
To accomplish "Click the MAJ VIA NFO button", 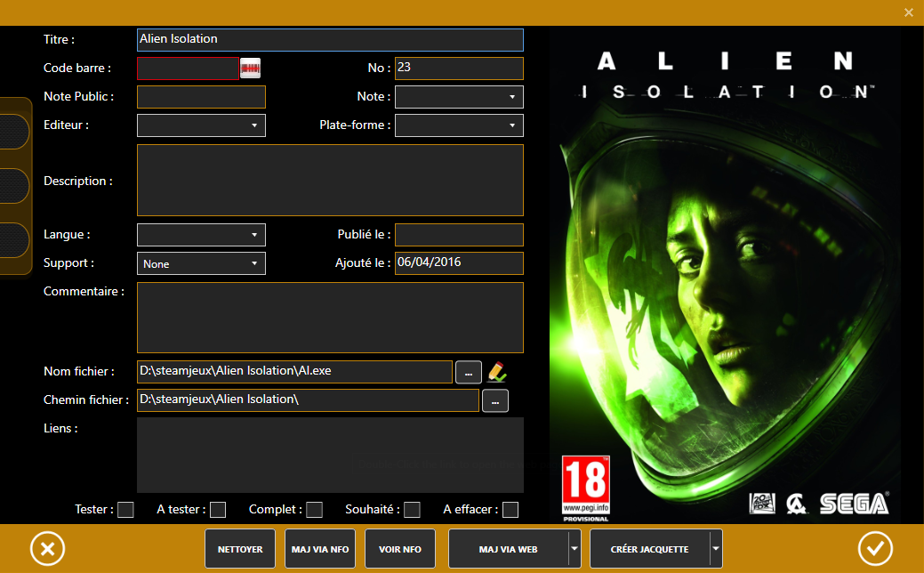I will coord(320,549).
